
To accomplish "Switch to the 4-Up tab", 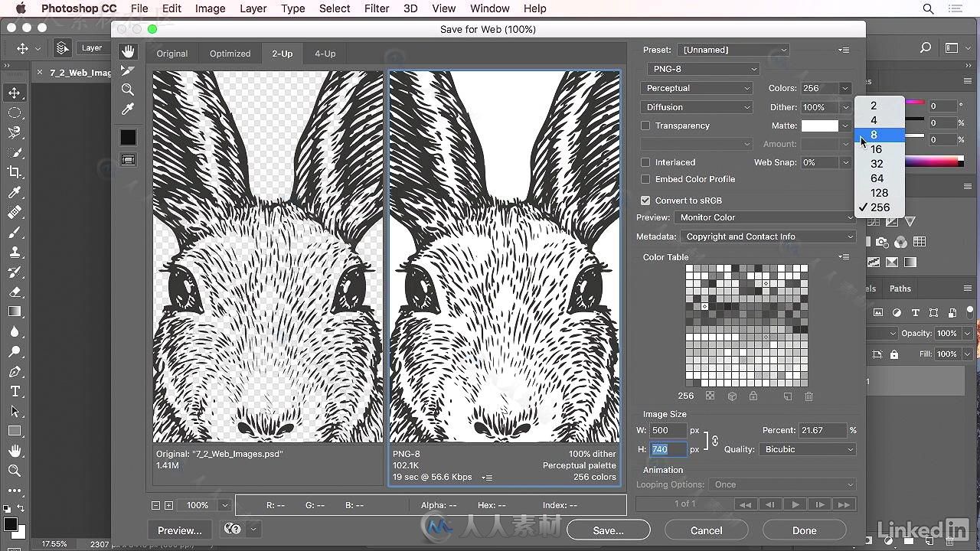I will pyautogui.click(x=325, y=54).
